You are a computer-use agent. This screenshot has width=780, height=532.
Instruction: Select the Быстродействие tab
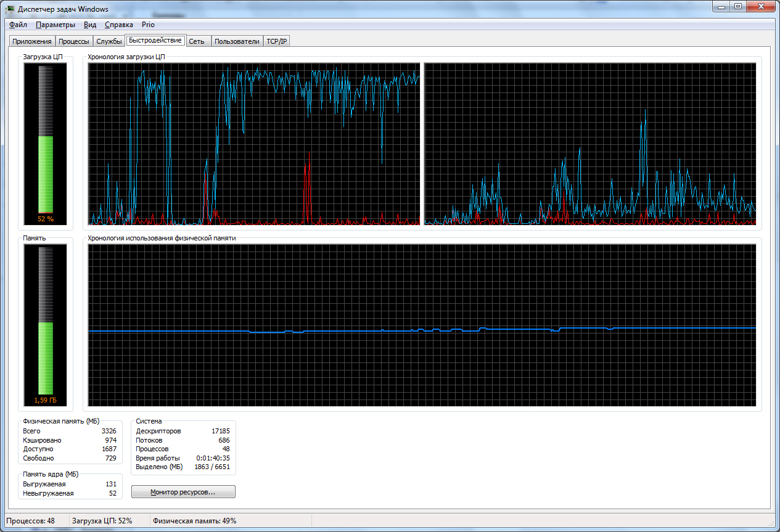coord(155,40)
